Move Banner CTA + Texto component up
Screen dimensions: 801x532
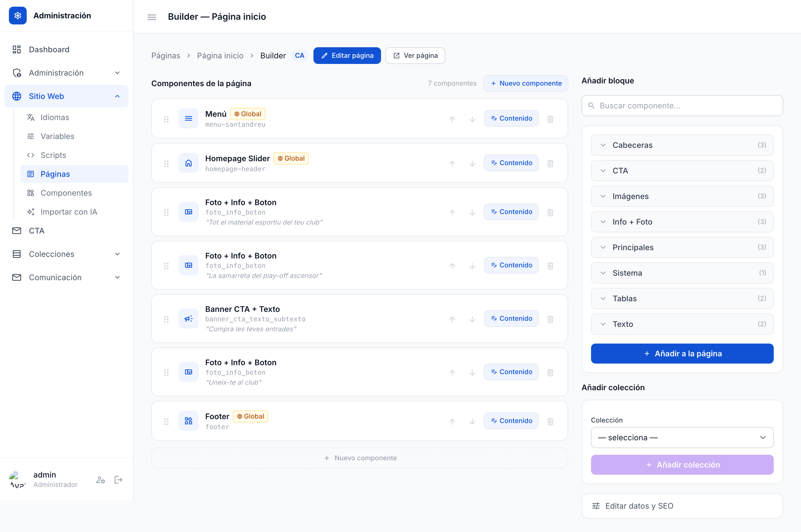coord(452,319)
